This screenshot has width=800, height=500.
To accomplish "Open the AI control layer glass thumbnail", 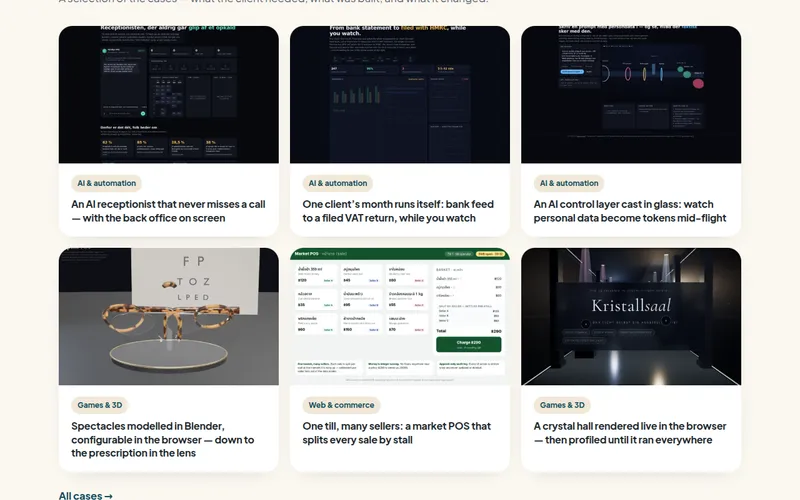I will 631,94.
